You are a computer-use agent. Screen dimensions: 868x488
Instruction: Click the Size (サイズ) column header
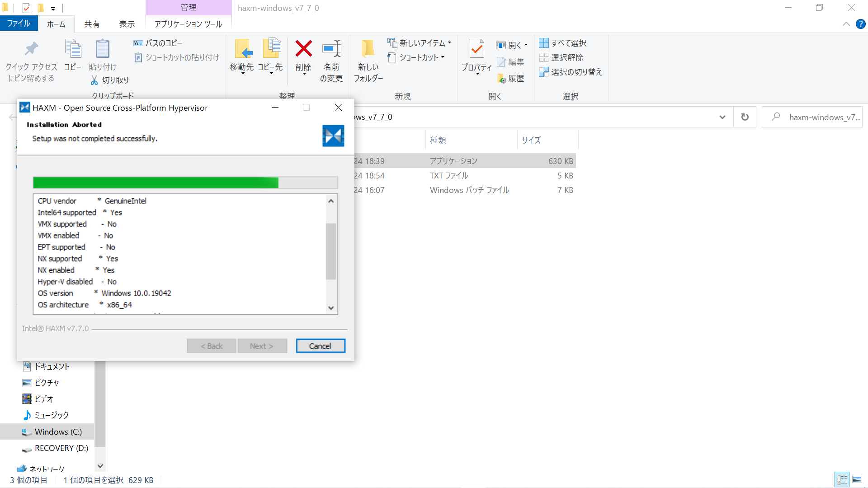(x=547, y=140)
